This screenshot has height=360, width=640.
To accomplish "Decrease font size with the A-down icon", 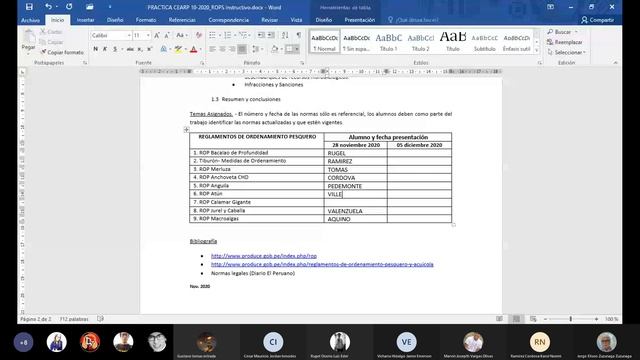I will [x=167, y=36].
